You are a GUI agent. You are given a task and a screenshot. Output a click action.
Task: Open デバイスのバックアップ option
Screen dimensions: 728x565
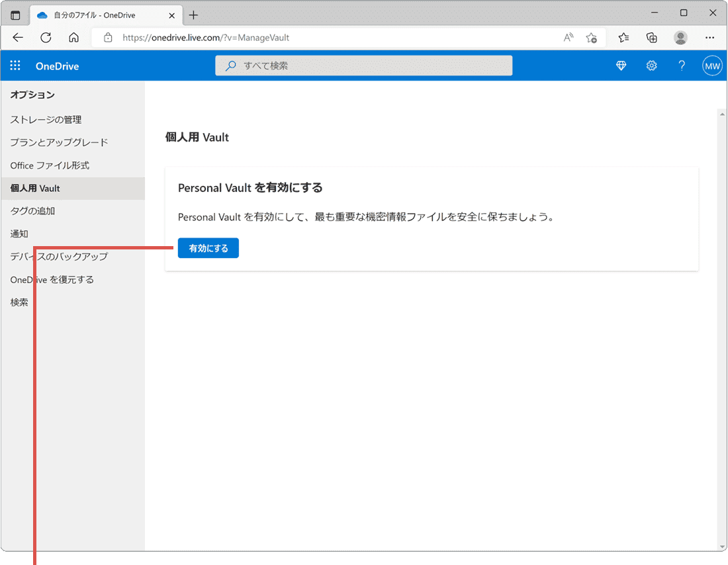pyautogui.click(x=73, y=257)
